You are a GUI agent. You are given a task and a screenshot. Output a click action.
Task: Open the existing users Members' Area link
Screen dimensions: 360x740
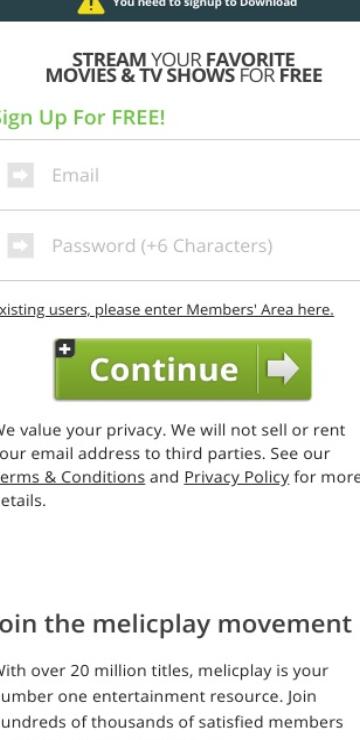coord(167,310)
